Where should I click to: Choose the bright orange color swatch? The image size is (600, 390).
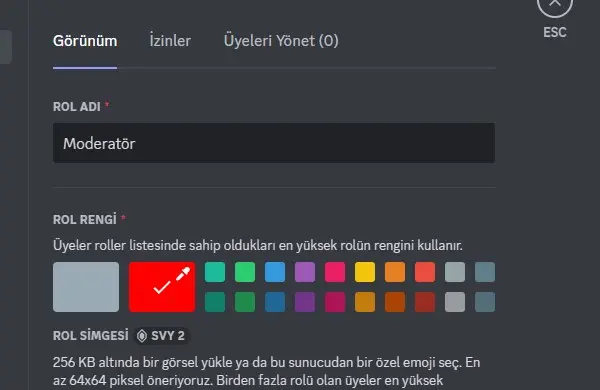(x=395, y=272)
